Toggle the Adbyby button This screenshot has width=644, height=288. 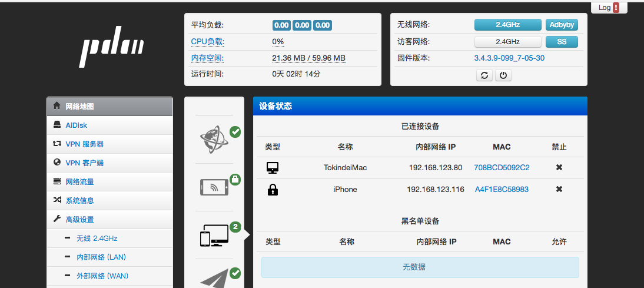(562, 25)
